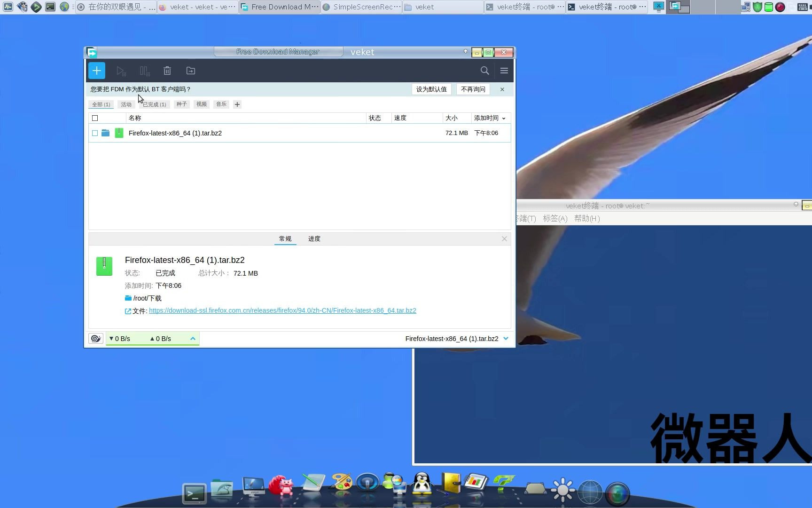812x508 pixels.
Task: Open 标签(A) menu in terminal window
Action: 555,219
